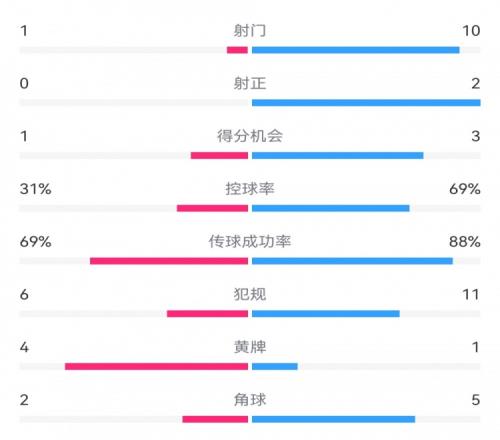Click the 传球成功率 label
Image resolution: width=500 pixels, height=440 pixels.
pyautogui.click(x=250, y=241)
